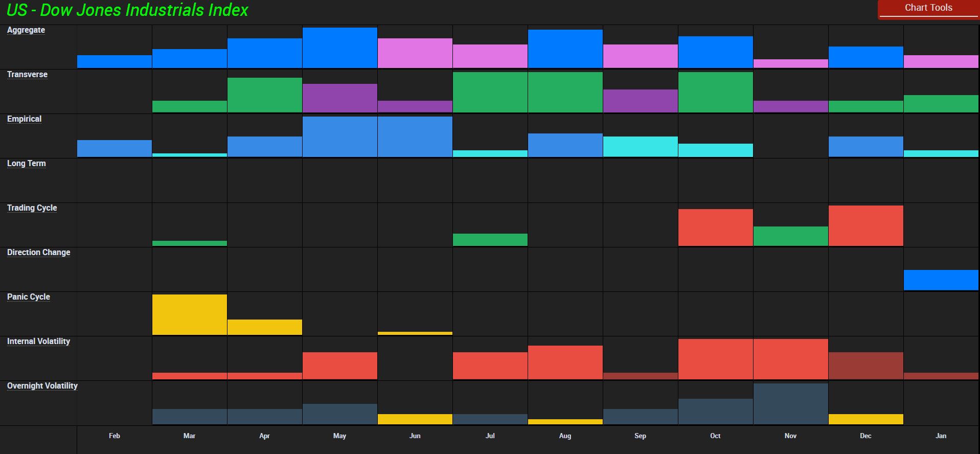Select the Internal Volatility bar for October
This screenshot has height=454, width=980.
coord(716,359)
